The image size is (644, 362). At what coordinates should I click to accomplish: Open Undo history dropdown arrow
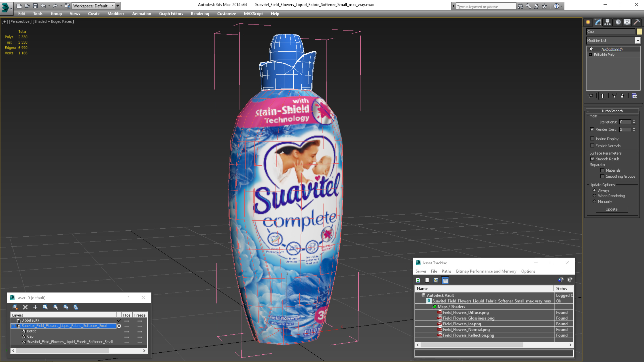49,6
